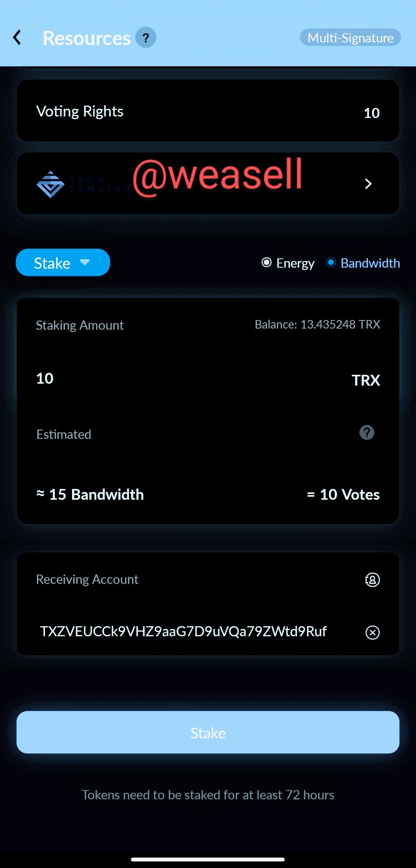The image size is (416, 868).
Task: Click the Tron Lending diamond logo
Action: pyautogui.click(x=50, y=184)
